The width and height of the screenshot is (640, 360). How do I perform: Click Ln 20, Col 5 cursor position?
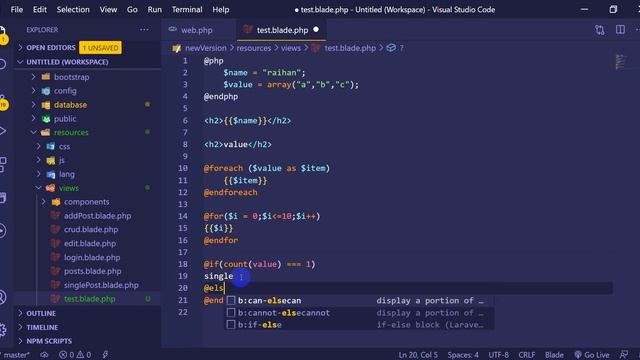(418, 355)
